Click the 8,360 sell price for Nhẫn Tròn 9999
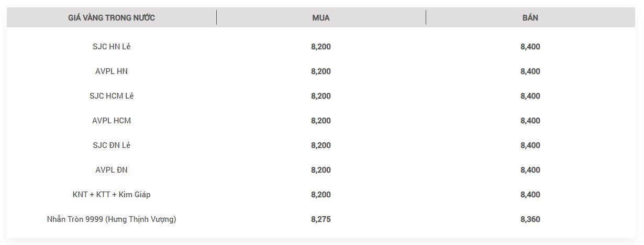The width and height of the screenshot is (644, 245). click(x=530, y=219)
